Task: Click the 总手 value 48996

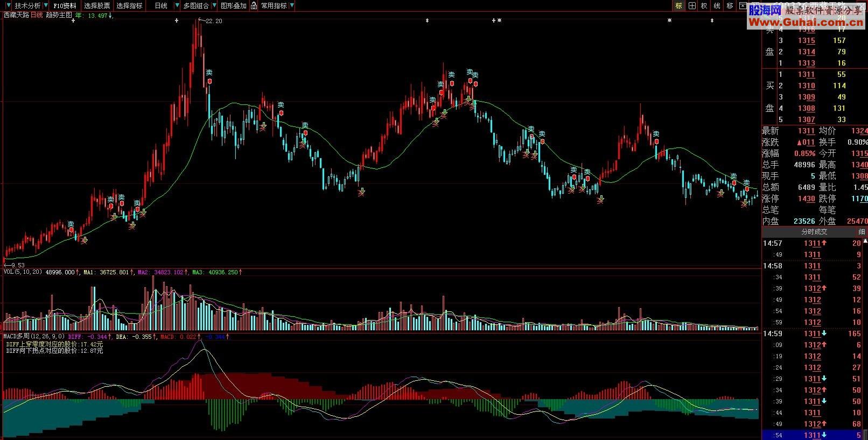Action: click(x=804, y=165)
